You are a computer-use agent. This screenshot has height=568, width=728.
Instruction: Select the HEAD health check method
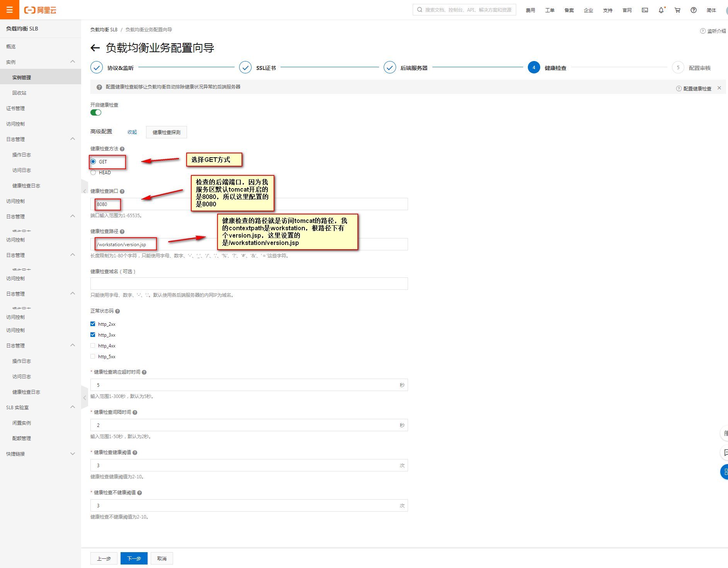93,173
